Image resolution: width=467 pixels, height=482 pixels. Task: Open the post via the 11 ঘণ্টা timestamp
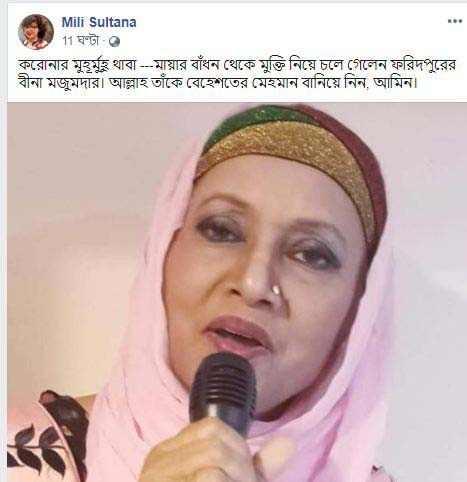coord(80,41)
